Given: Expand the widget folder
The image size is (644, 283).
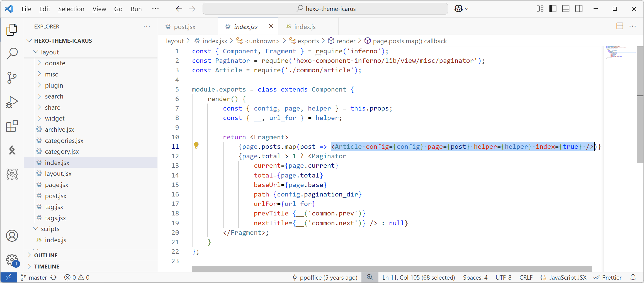Looking at the screenshot, I should pos(55,118).
